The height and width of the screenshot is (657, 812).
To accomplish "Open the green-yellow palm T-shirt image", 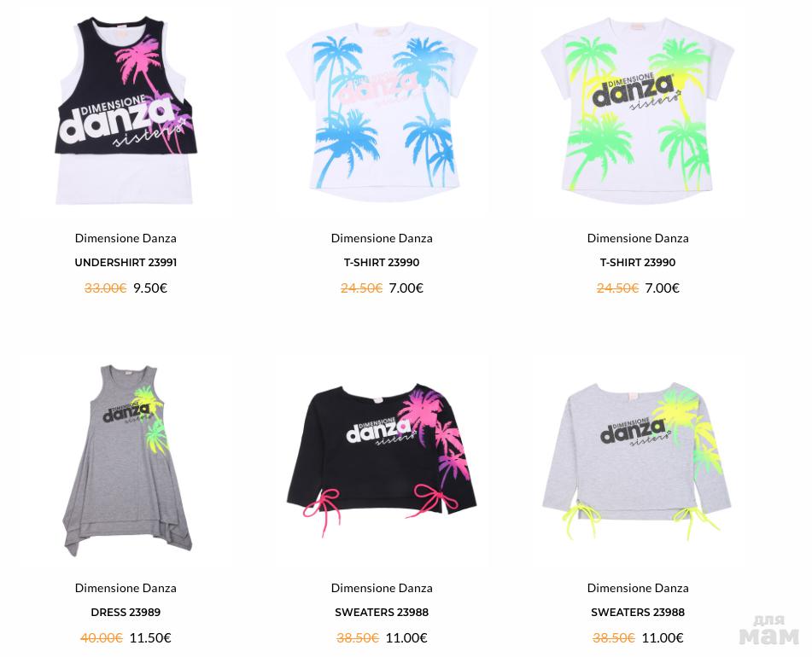I will pos(638,110).
